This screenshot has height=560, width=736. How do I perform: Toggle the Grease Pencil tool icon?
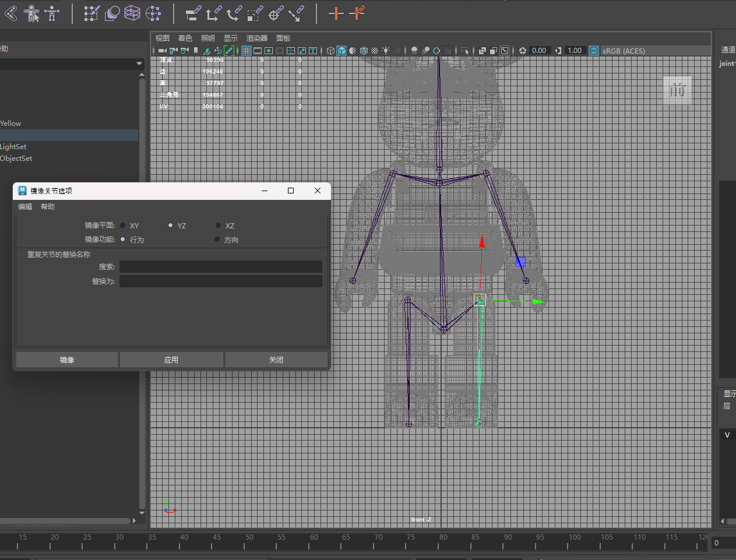(228, 51)
